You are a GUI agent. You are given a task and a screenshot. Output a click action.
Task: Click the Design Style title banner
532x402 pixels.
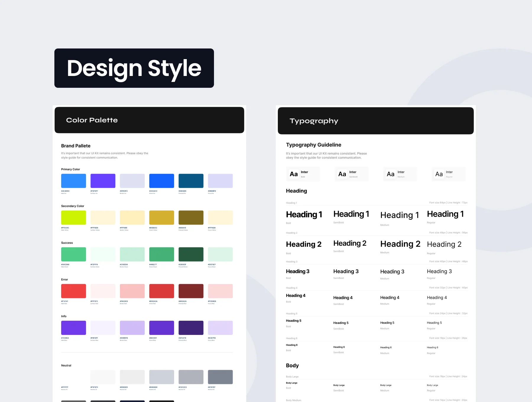pos(134,68)
